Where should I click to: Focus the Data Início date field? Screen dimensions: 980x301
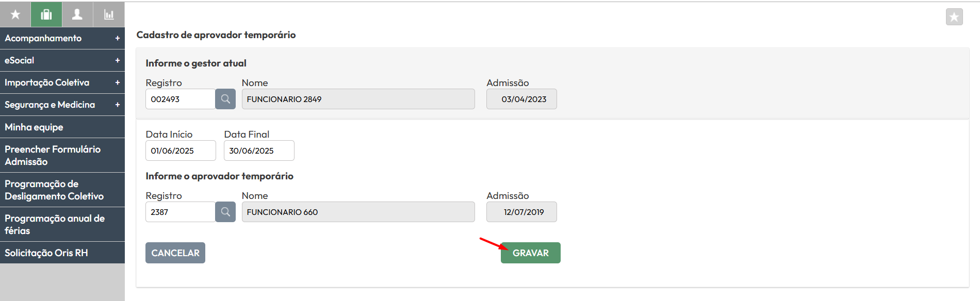pyautogui.click(x=181, y=150)
